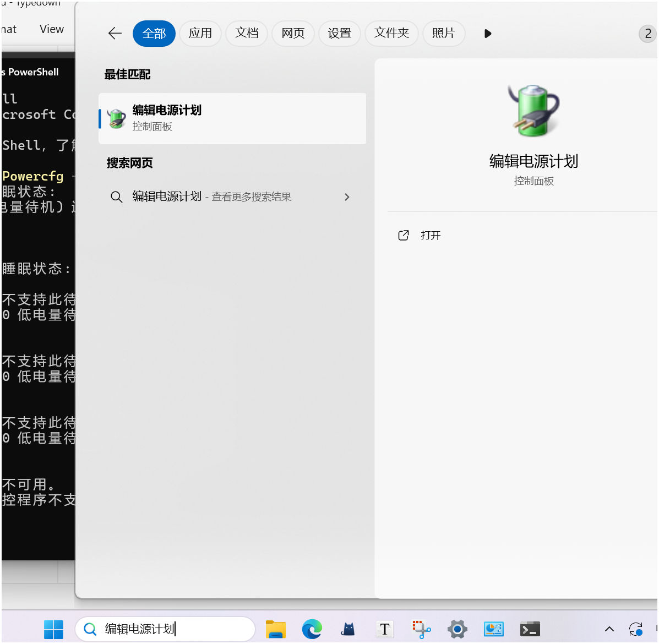Focus the taskbar search box
The height and width of the screenshot is (644, 659).
point(165,629)
